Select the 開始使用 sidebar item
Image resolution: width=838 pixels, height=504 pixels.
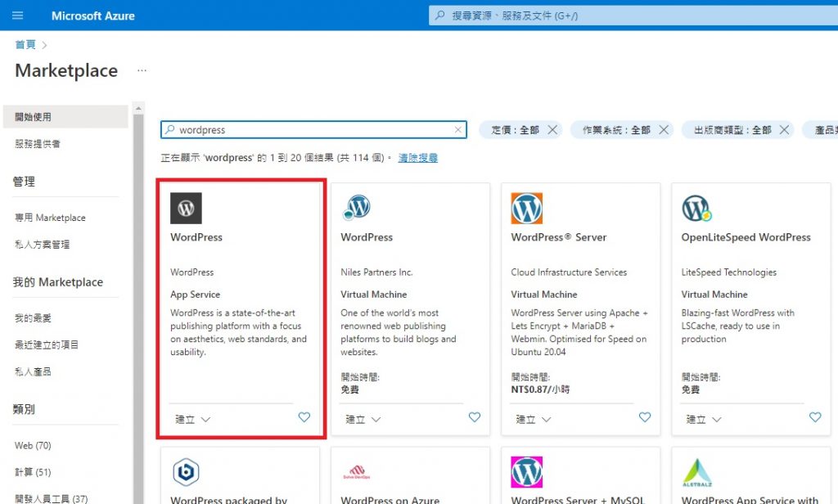[x=65, y=116]
